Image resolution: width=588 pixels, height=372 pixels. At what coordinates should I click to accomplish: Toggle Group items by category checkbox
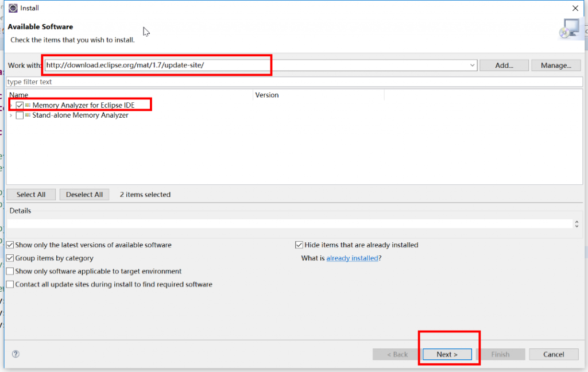(10, 258)
